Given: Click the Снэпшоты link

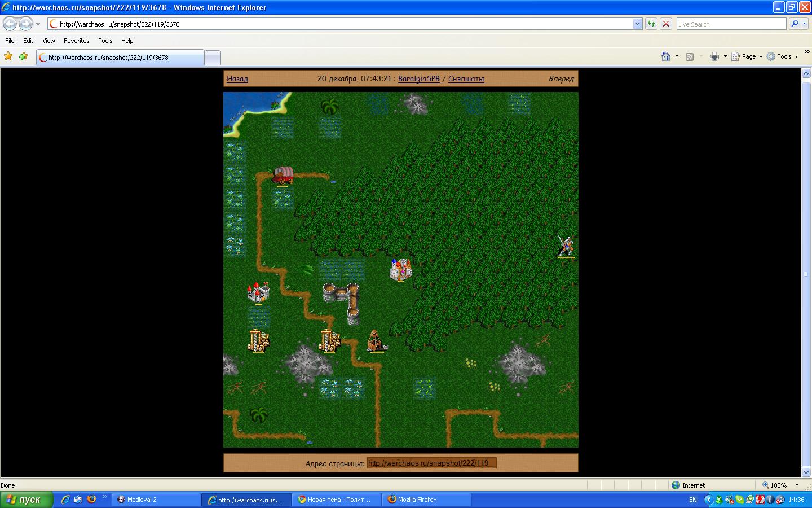Looking at the screenshot, I should pyautogui.click(x=466, y=79).
